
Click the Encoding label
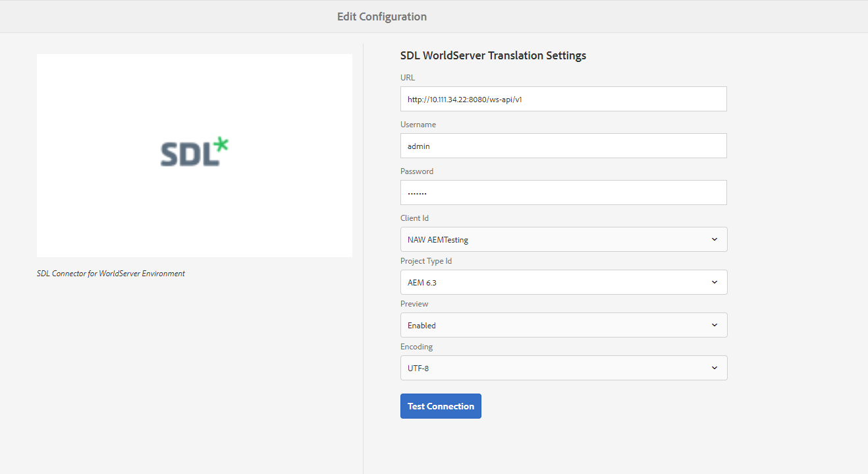417,347
